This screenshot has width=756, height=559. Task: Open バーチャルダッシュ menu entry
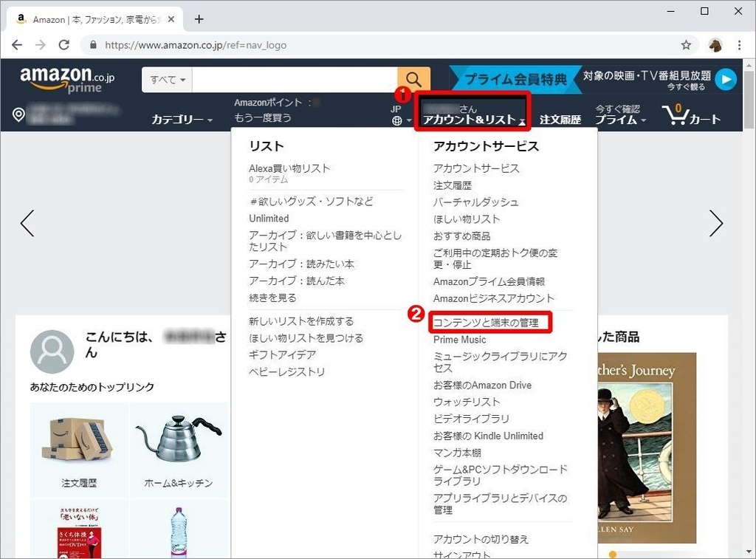[476, 202]
